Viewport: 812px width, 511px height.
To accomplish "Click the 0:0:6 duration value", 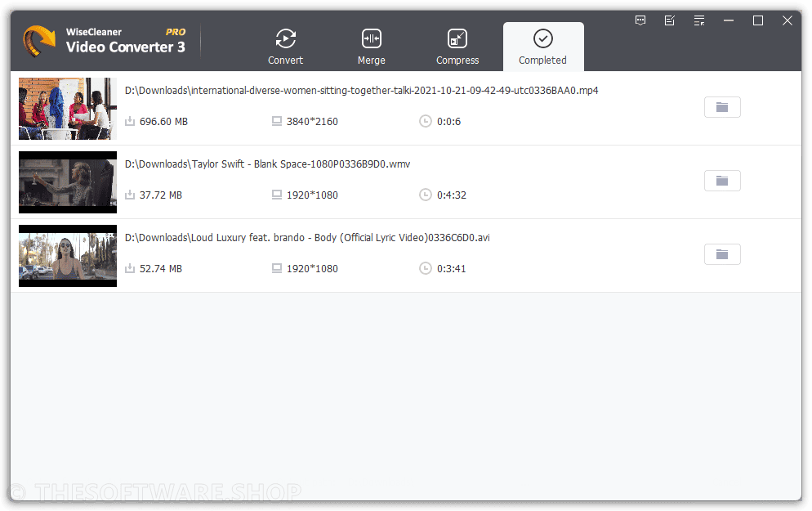I will pyautogui.click(x=448, y=122).
